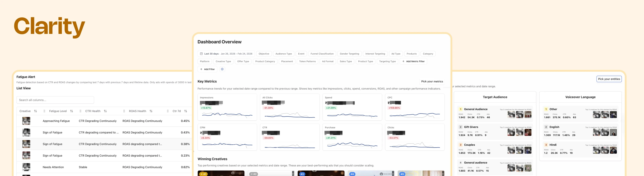The image size is (644, 176).
Task: Open first top creative thumbnail for Gift Givers
Action: click(511, 132)
